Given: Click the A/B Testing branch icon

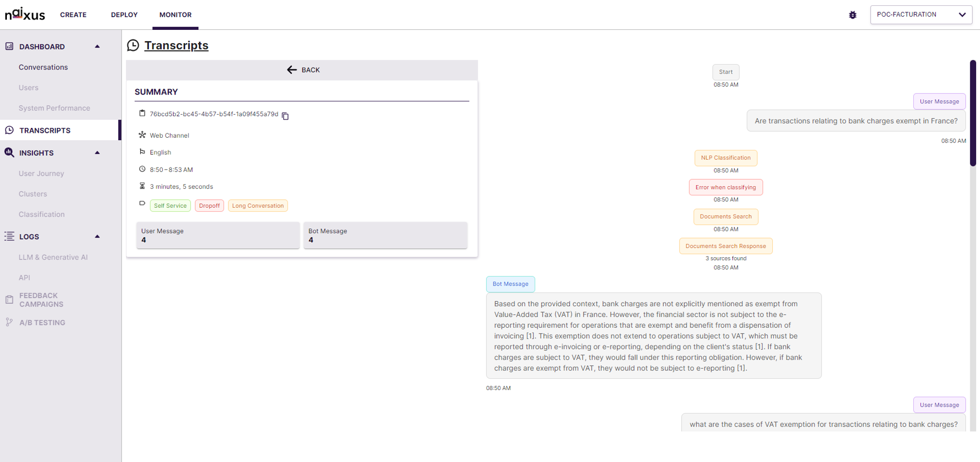Looking at the screenshot, I should (9, 322).
